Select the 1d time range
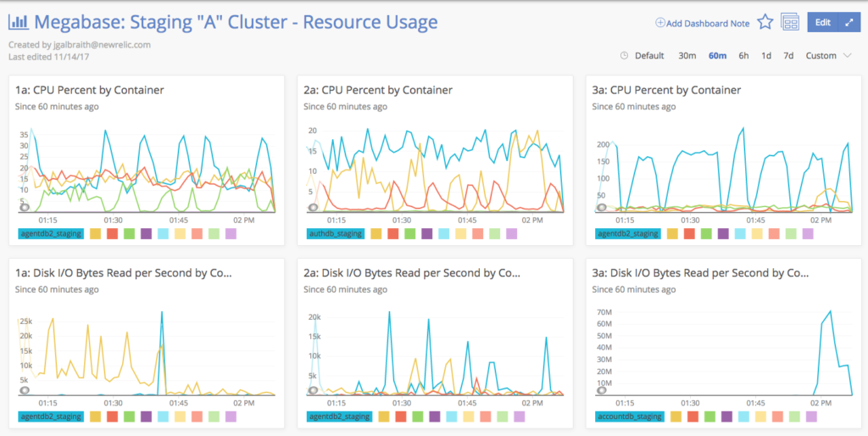The image size is (868, 436). tap(766, 55)
